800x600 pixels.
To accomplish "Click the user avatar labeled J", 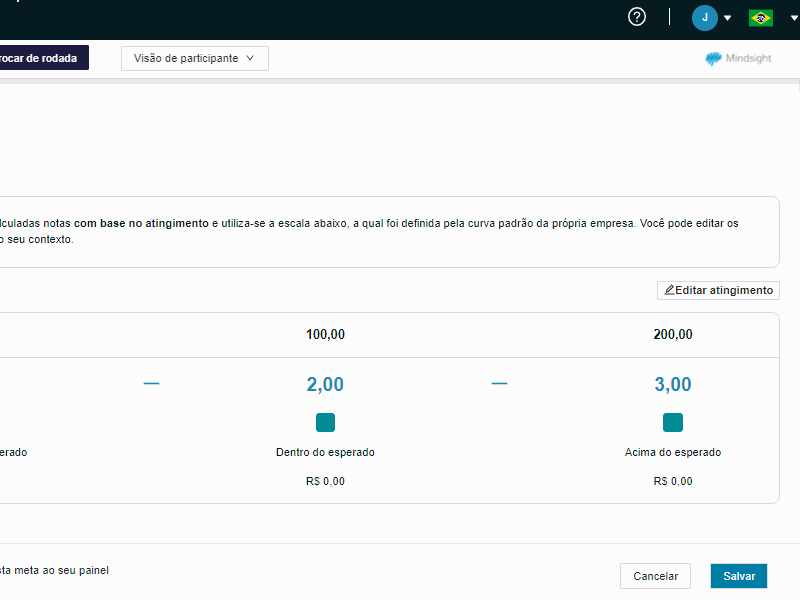I will (704, 17).
